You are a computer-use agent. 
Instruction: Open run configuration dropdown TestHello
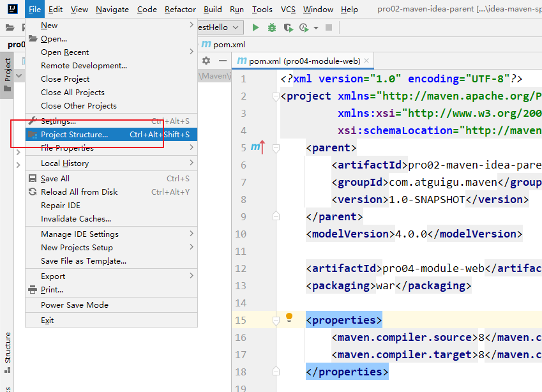[x=220, y=27]
